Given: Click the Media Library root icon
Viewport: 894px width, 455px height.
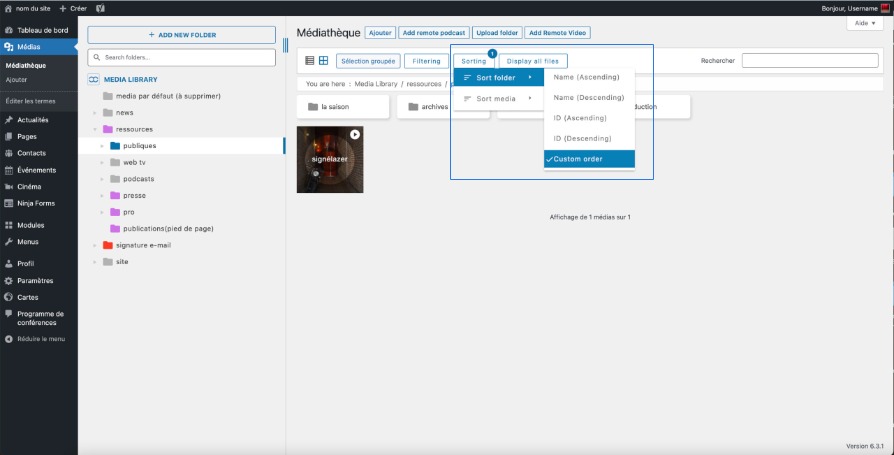Looking at the screenshot, I should coord(94,79).
